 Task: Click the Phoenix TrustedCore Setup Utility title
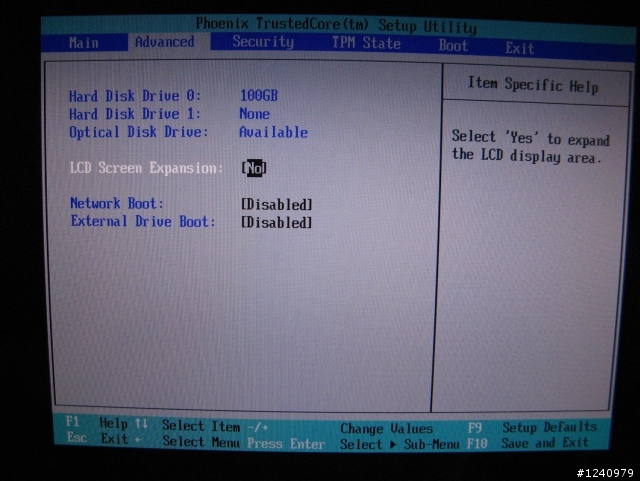tap(336, 25)
